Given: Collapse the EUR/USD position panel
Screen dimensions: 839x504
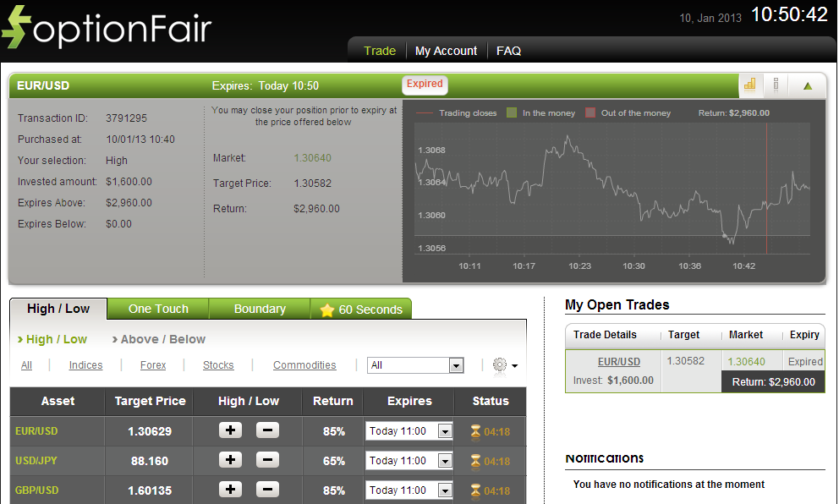Looking at the screenshot, I should [808, 85].
